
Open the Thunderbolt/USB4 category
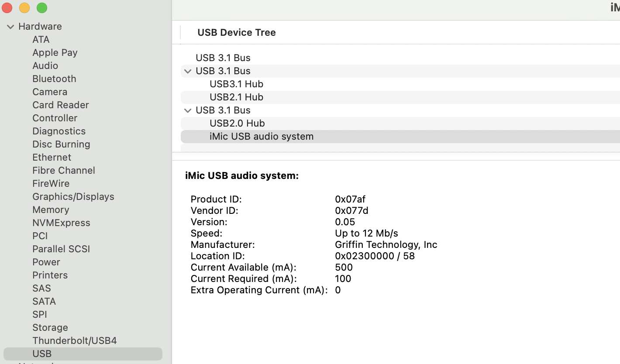coord(75,340)
